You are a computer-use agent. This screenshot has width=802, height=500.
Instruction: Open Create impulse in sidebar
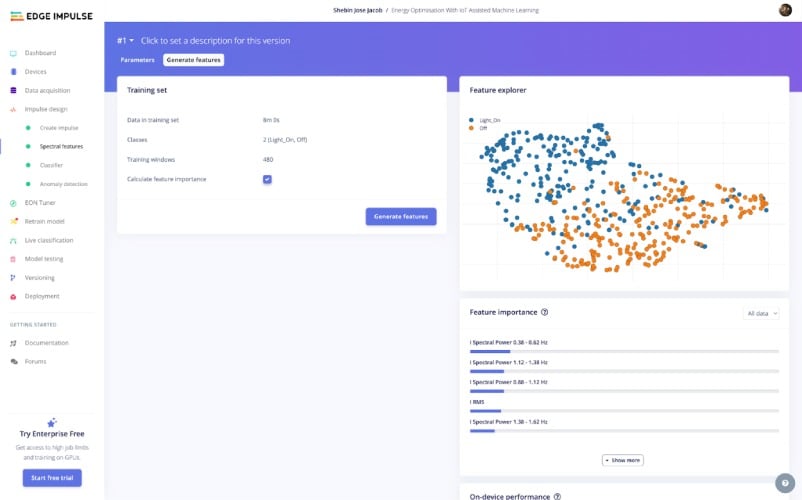coord(59,128)
